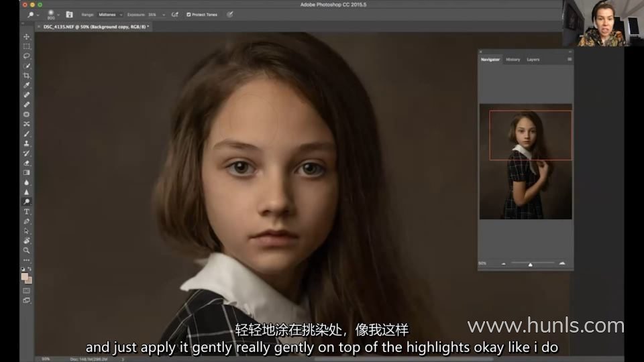Select the Zoom tool

pyautogui.click(x=27, y=250)
